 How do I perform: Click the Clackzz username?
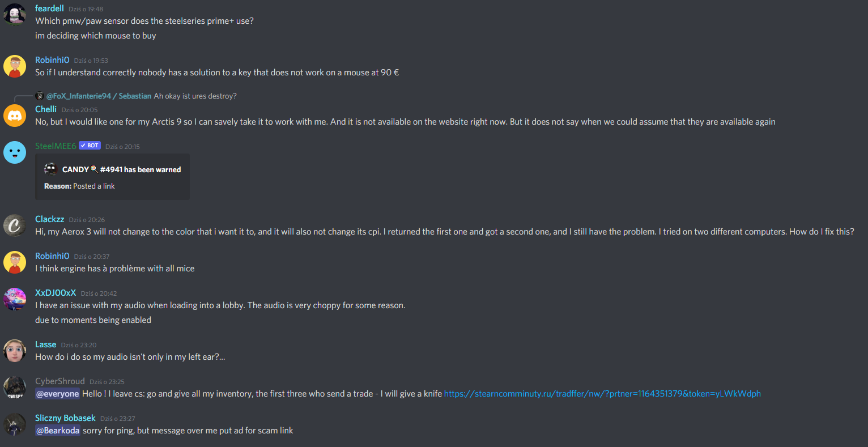[50, 219]
